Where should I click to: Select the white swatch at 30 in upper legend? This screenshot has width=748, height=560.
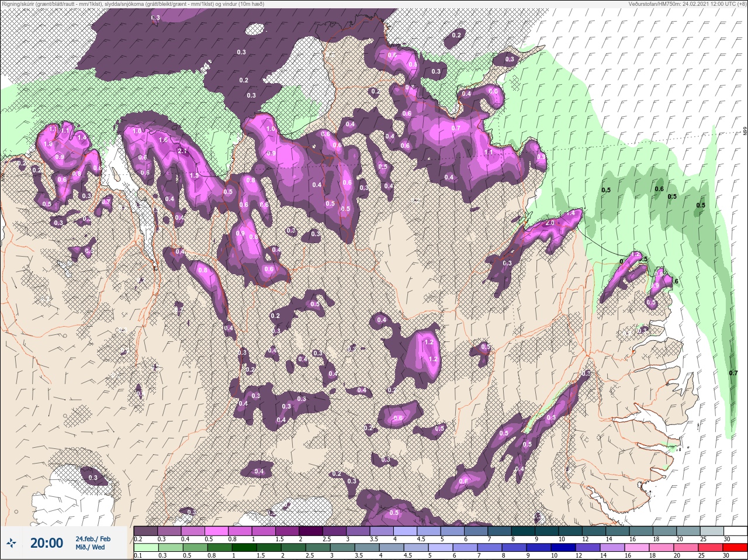[735, 531]
